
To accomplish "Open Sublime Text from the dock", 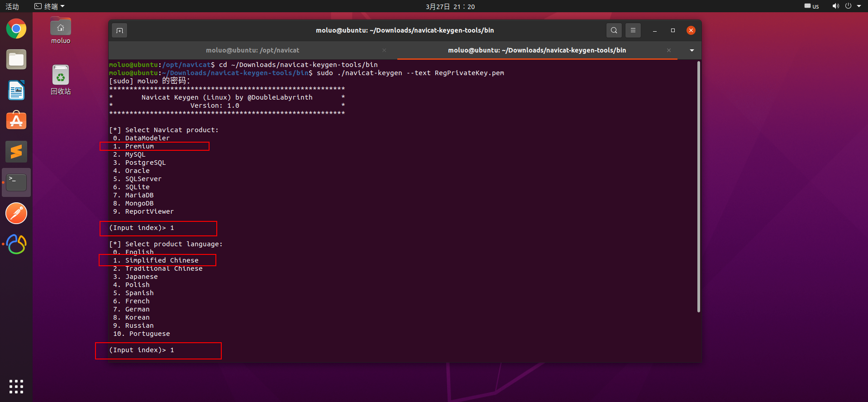I will pos(16,152).
